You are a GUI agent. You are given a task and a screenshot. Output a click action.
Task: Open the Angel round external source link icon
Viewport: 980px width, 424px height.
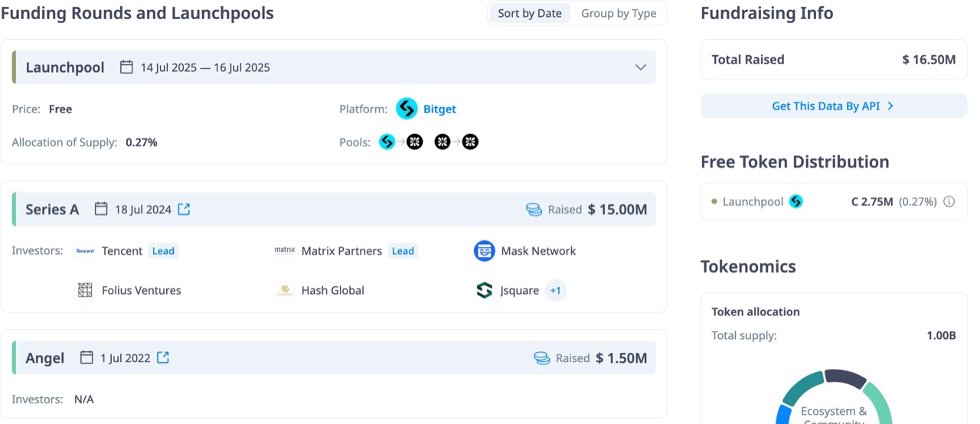pos(163,357)
